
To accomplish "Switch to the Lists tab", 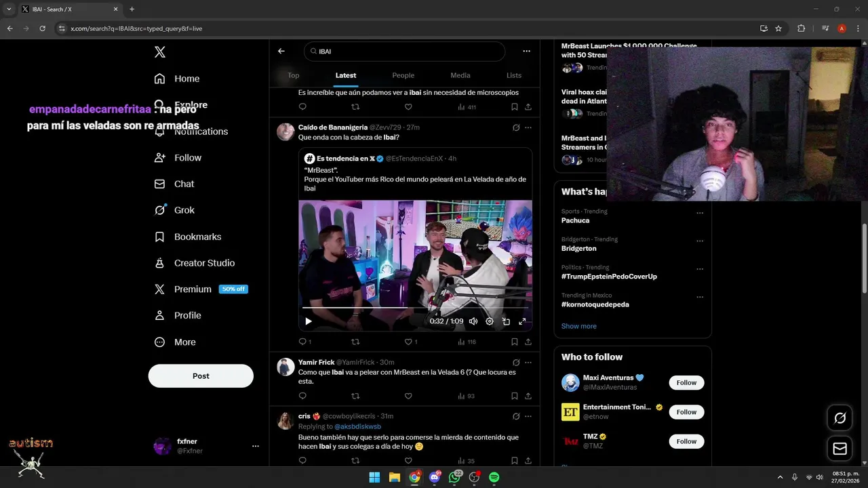I will [x=514, y=75].
